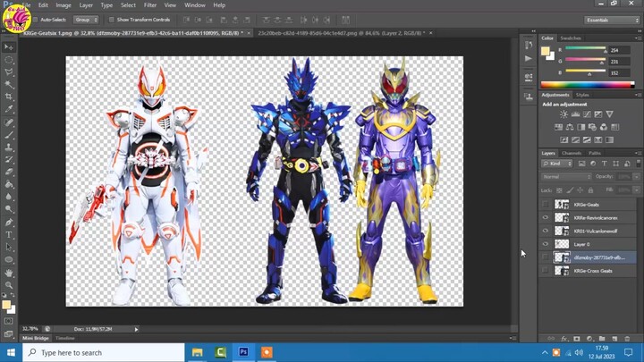Open the Fill slider dropdown arrow
644x362 pixels.
pos(637,190)
